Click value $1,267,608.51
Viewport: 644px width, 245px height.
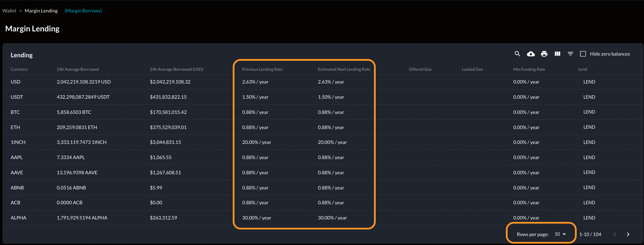tap(165, 173)
